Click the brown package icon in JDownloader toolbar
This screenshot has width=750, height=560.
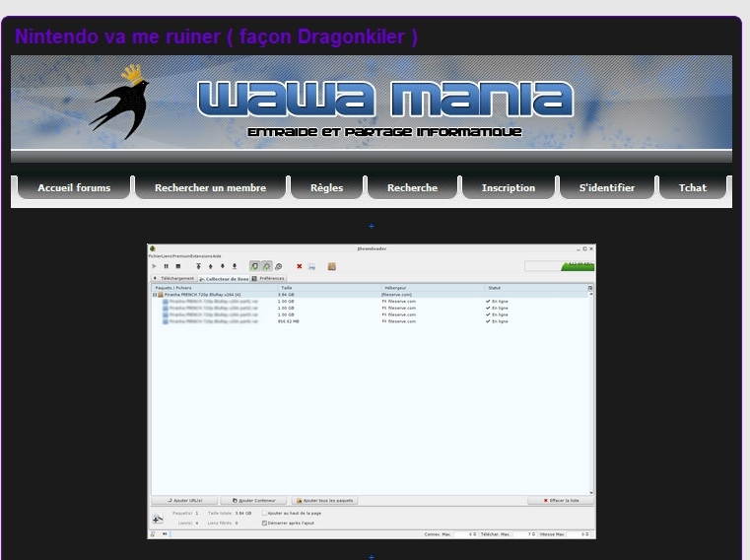point(332,266)
